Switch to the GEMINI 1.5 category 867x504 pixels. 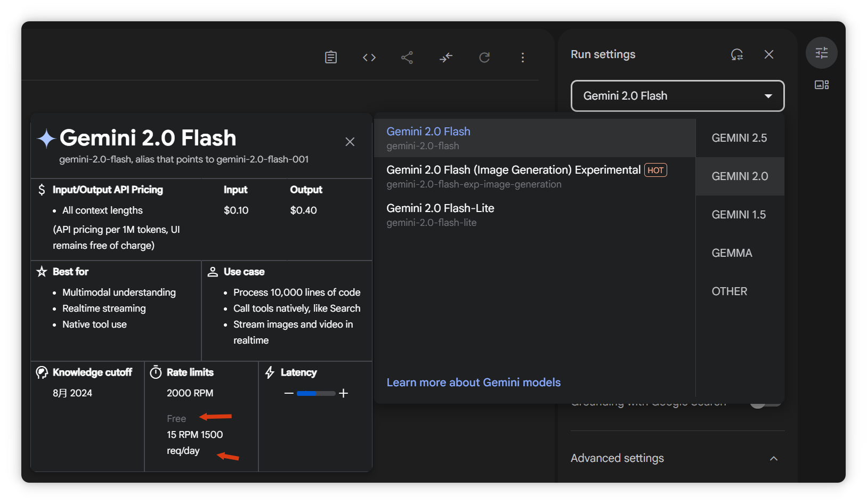[739, 215]
